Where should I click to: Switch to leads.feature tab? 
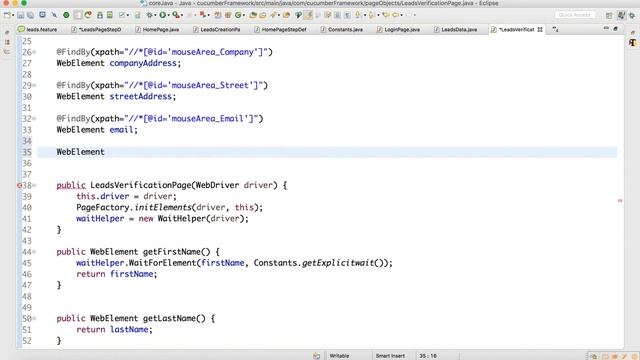(x=38, y=29)
